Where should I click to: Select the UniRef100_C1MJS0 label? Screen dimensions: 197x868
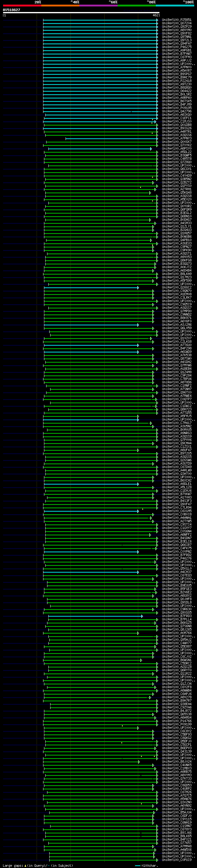(x=176, y=121)
